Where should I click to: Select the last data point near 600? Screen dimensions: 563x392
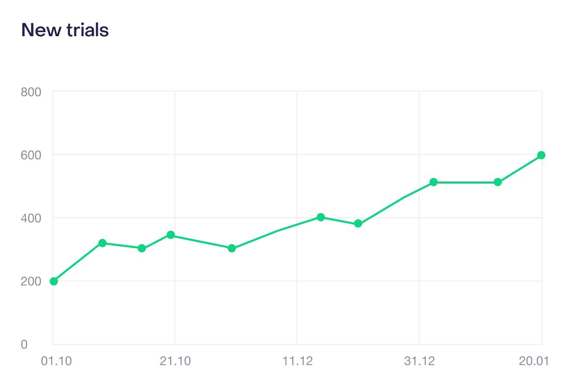[541, 155]
